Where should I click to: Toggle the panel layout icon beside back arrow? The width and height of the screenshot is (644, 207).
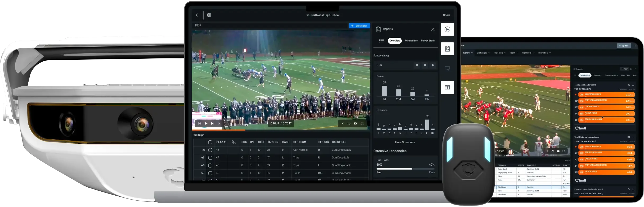209,15
